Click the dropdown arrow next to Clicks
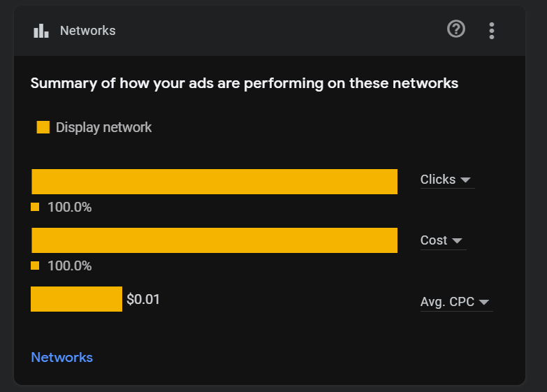 (465, 180)
